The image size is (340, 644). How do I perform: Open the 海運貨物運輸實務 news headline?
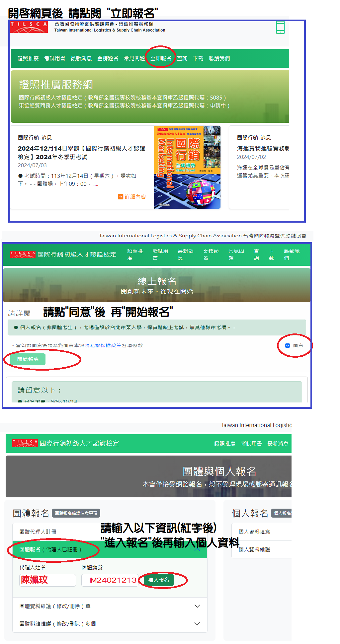263,148
